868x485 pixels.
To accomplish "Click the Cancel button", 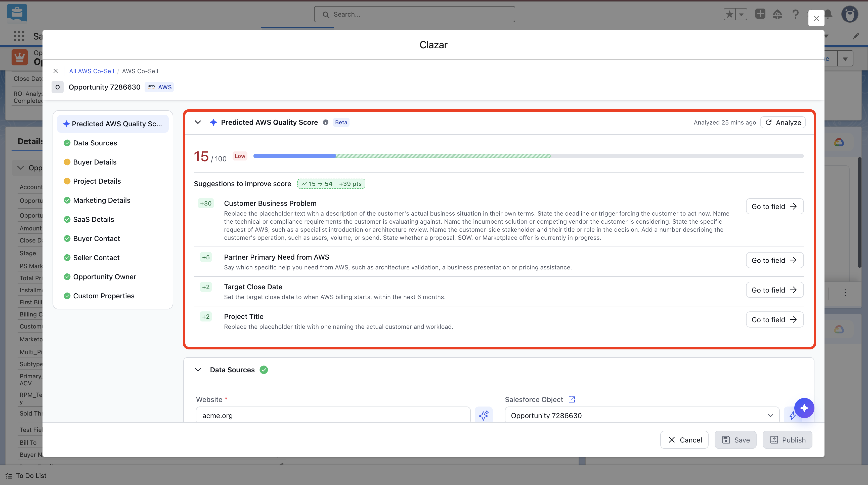I will [x=684, y=440].
